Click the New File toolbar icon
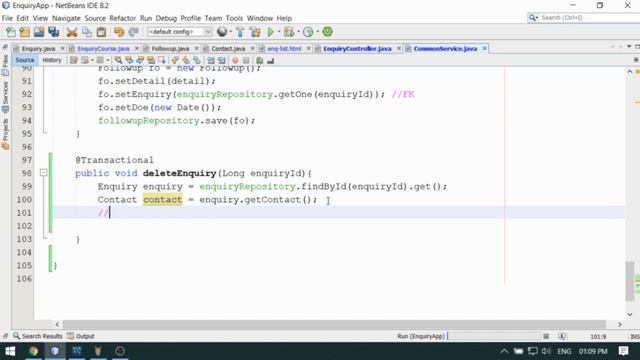 (11, 32)
